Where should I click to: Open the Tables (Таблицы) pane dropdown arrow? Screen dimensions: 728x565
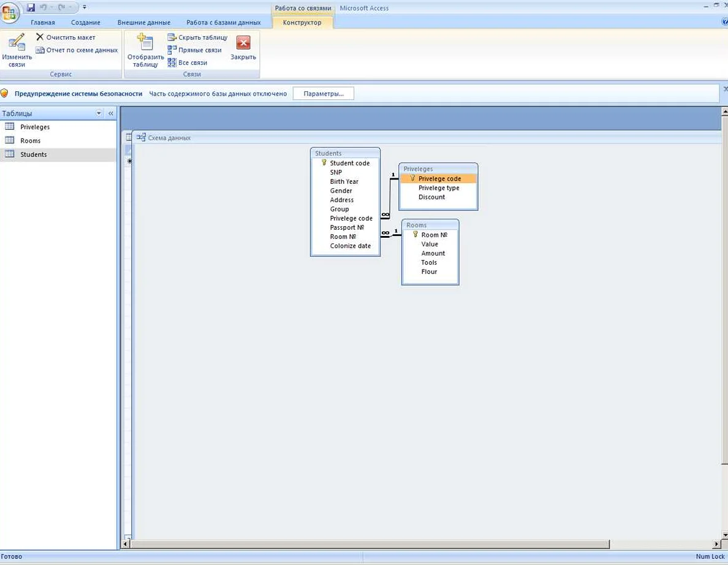coord(99,113)
